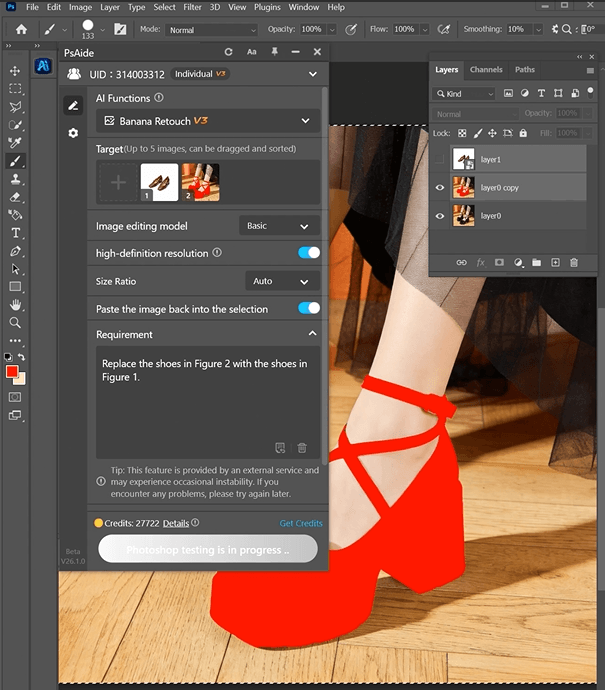This screenshot has height=690, width=605.
Task: Create a new layer group
Action: tap(536, 263)
